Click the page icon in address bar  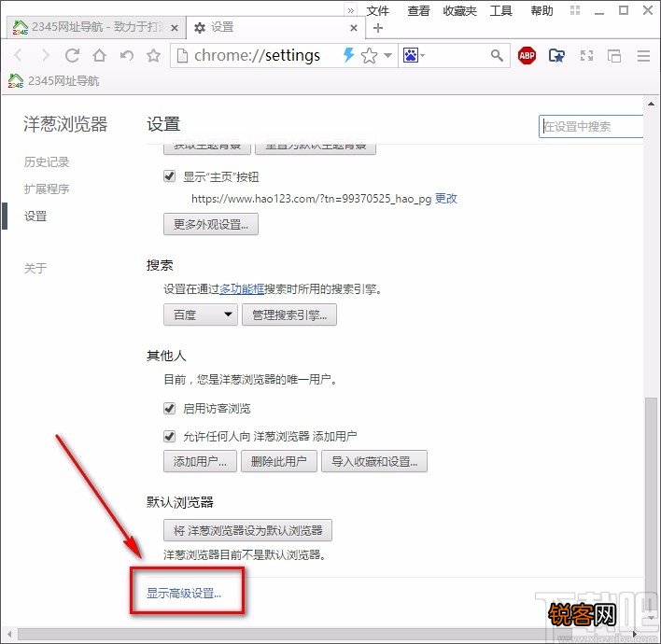coord(182,55)
